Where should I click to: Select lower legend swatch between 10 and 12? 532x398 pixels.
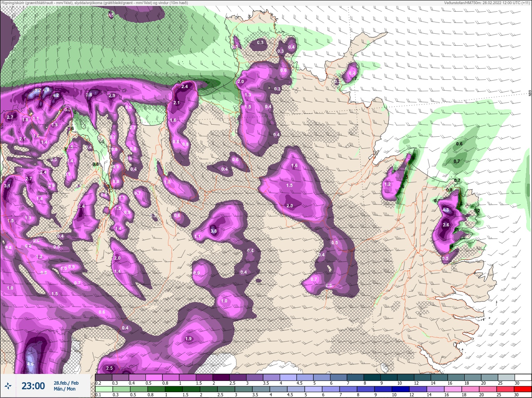(x=401, y=389)
